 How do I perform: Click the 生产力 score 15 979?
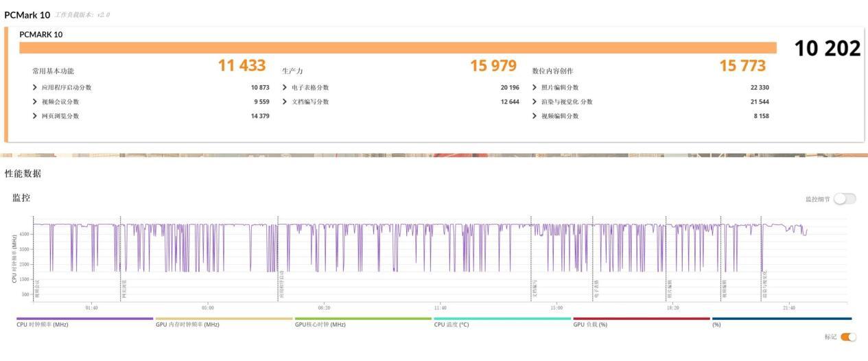pos(493,66)
